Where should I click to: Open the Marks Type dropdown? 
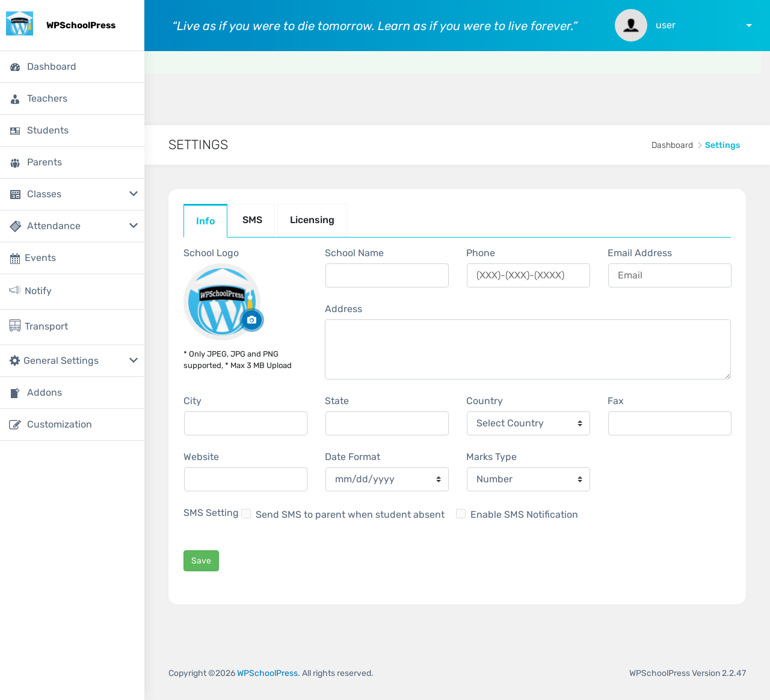tap(528, 479)
